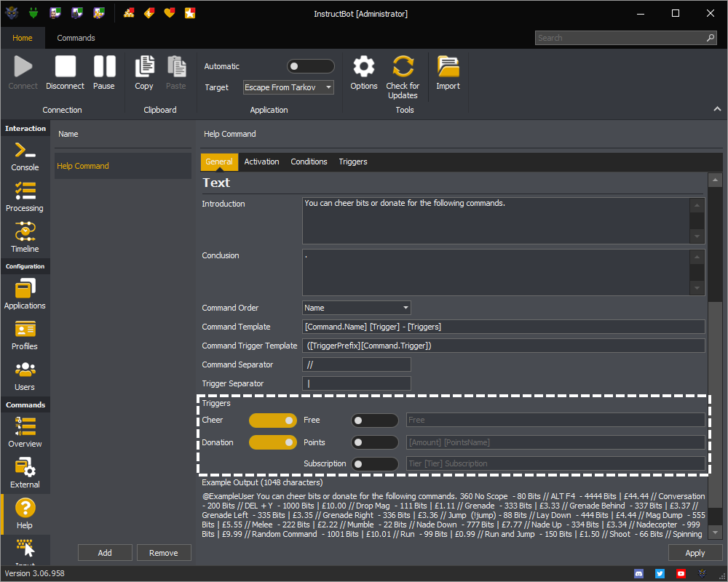
Task: Select Help Command in the name list
Action: coord(123,166)
